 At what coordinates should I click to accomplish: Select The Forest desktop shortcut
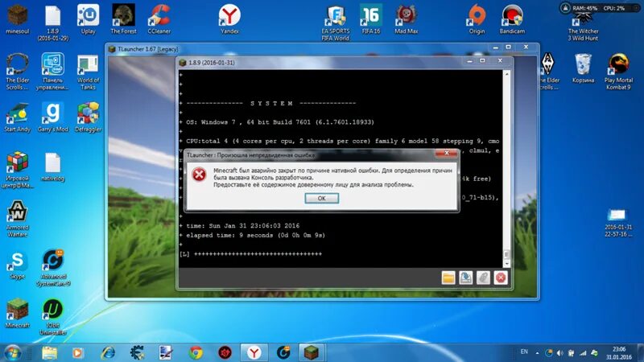point(123,19)
